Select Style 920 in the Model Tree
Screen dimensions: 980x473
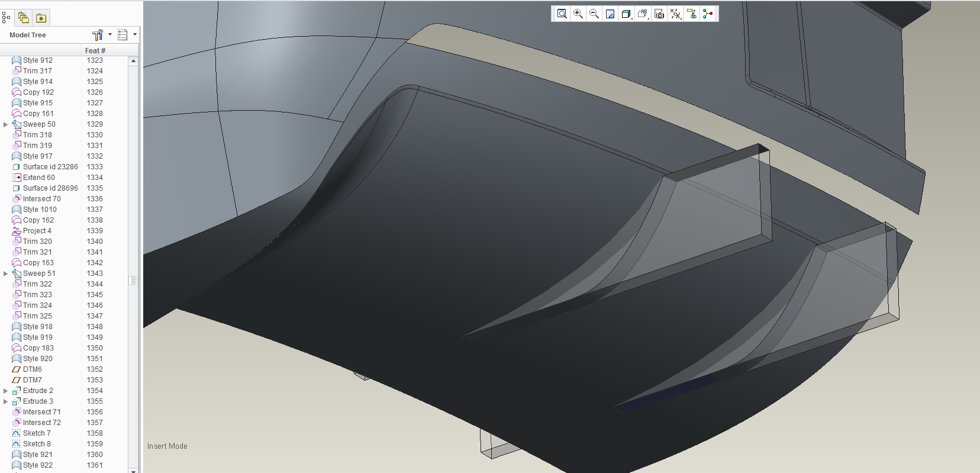click(x=38, y=359)
